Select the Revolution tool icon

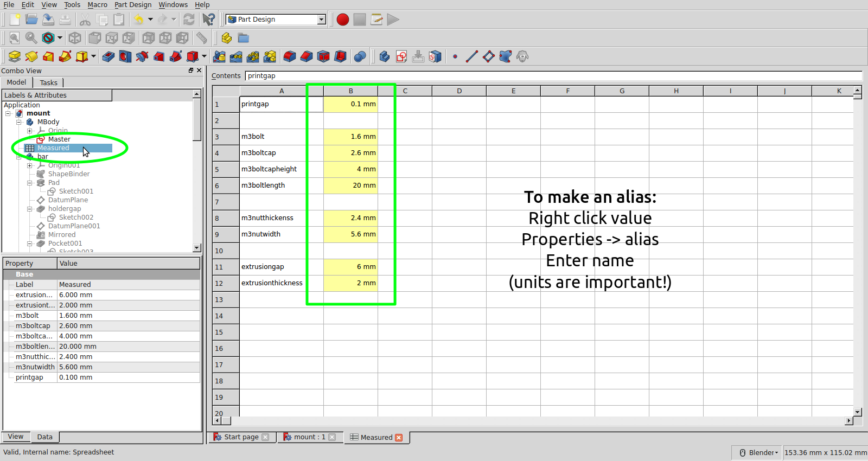coord(31,56)
